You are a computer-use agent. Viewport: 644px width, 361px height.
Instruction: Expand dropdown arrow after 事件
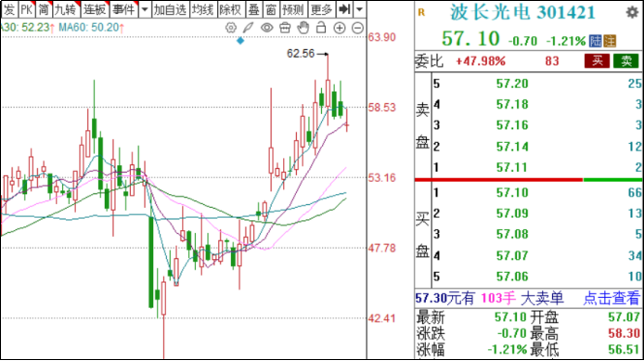145,9
